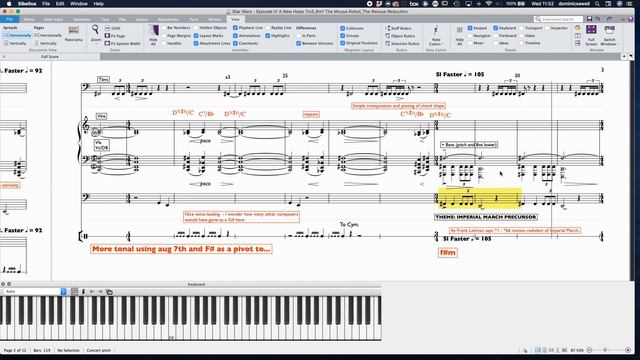The width and height of the screenshot is (640, 360).
Task: Open the Sibelius File menu
Action: tap(46, 4)
